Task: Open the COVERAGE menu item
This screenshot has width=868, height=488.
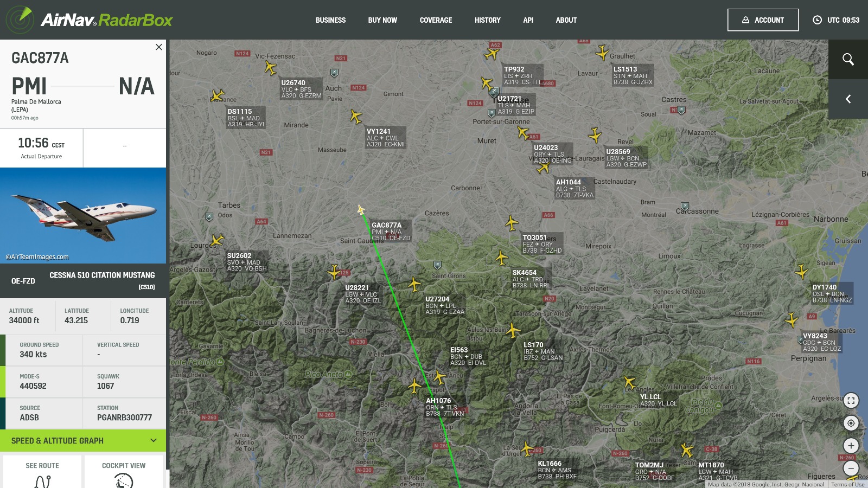Action: click(x=436, y=20)
